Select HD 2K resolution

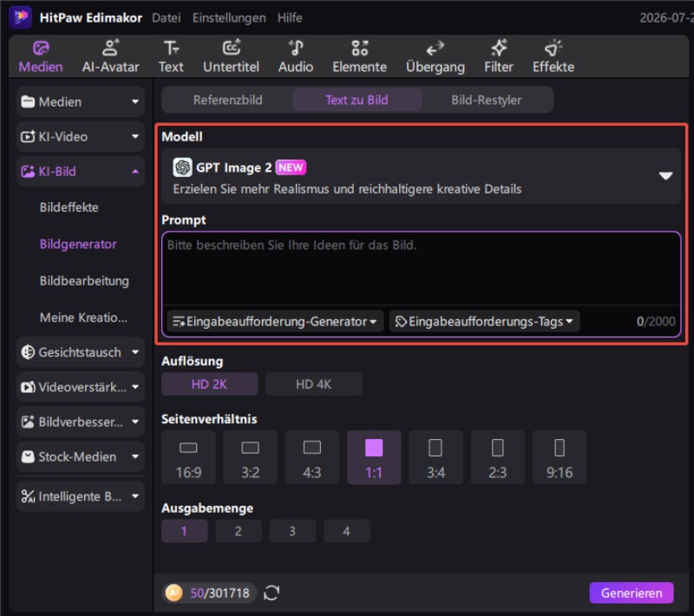(209, 384)
